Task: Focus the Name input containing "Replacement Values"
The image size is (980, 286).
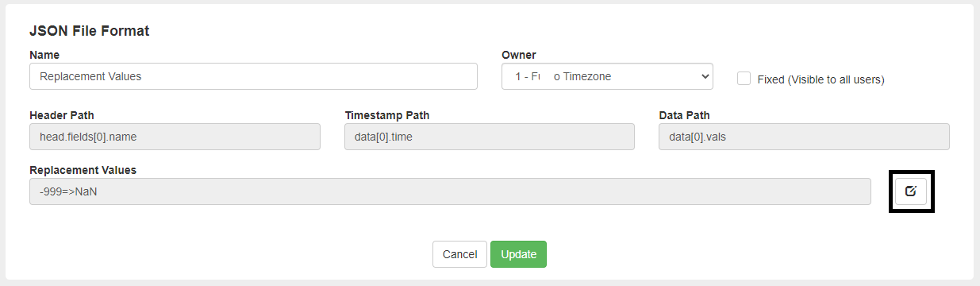Action: (253, 76)
